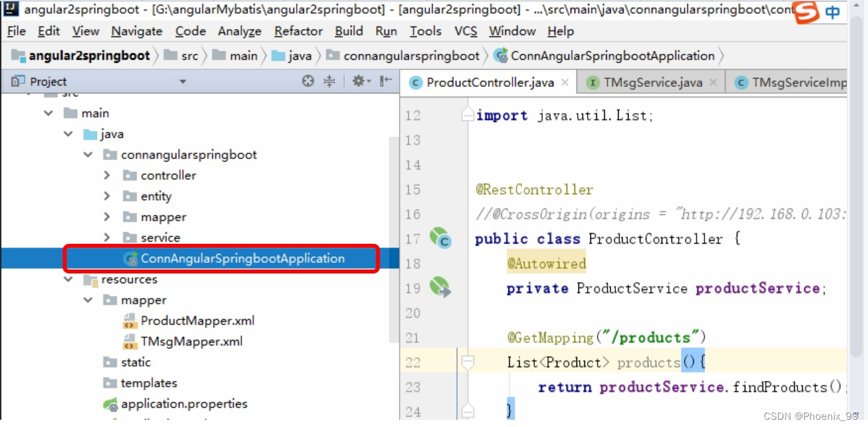This screenshot has width=868, height=427.
Task: Expand the entity package
Action: 107,196
